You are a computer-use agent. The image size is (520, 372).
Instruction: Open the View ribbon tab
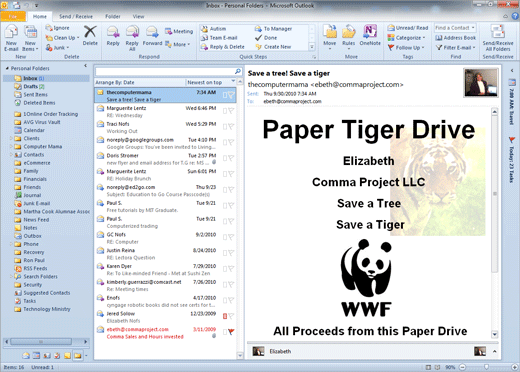click(x=138, y=16)
